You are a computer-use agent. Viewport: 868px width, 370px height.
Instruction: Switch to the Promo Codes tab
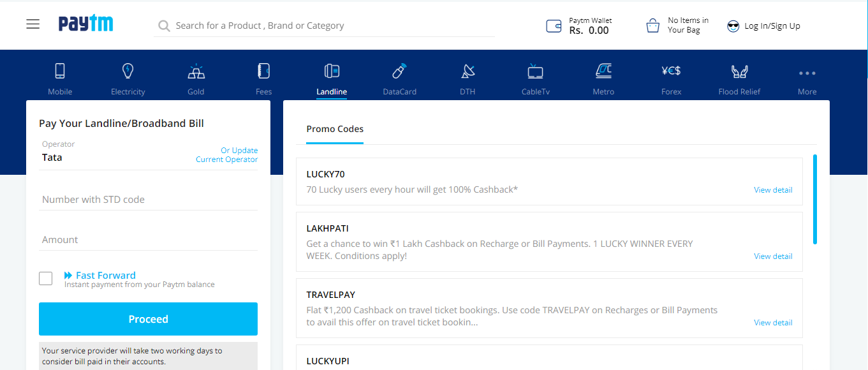(x=335, y=129)
